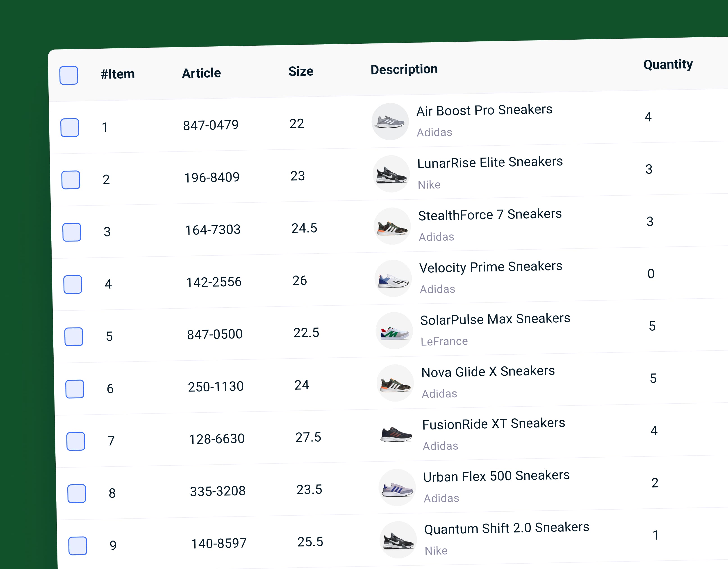Tick the checkbox on row 7

click(76, 441)
